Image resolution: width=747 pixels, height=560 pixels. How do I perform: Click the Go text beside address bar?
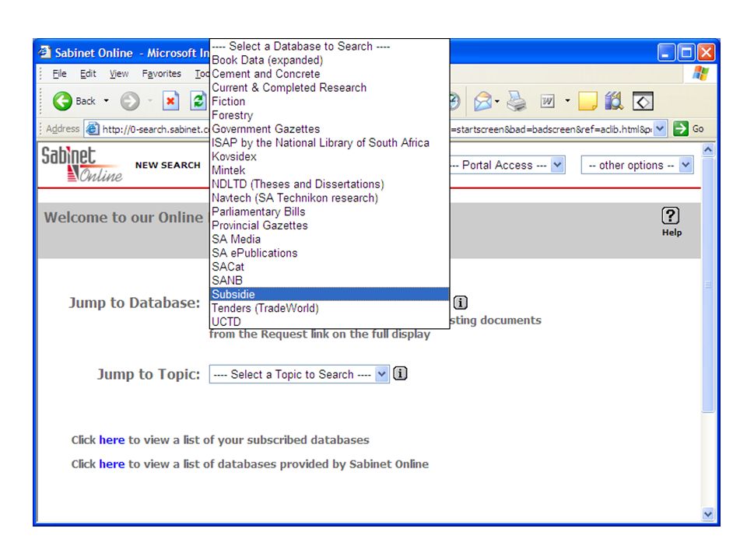click(x=698, y=128)
